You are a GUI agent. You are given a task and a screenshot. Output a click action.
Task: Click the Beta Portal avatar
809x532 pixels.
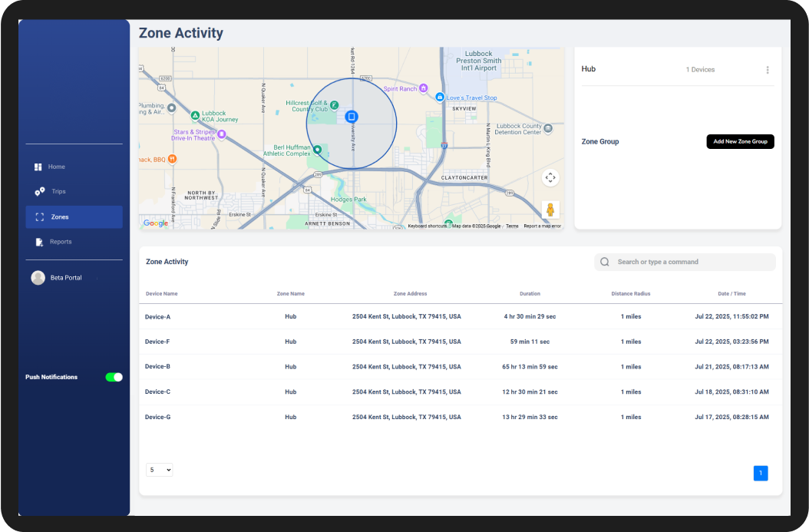pyautogui.click(x=38, y=278)
